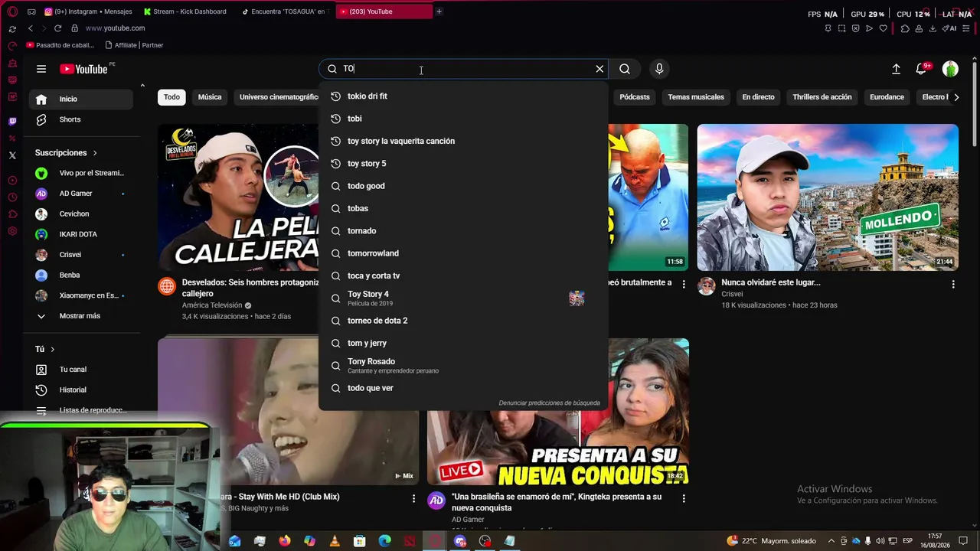Open the "Pasadito de caball..." bookmark
Image resolution: width=980 pixels, height=551 pixels.
coord(62,45)
